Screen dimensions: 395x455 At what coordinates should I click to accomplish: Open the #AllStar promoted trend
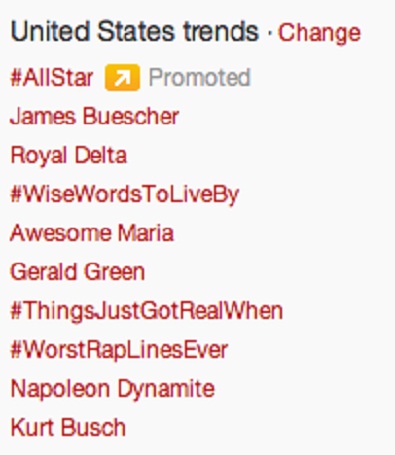(x=52, y=78)
